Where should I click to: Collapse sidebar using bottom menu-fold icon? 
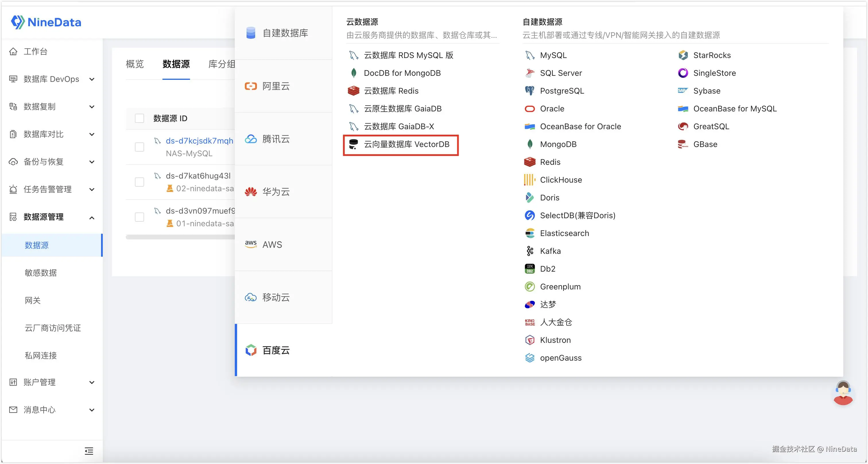pos(89,451)
